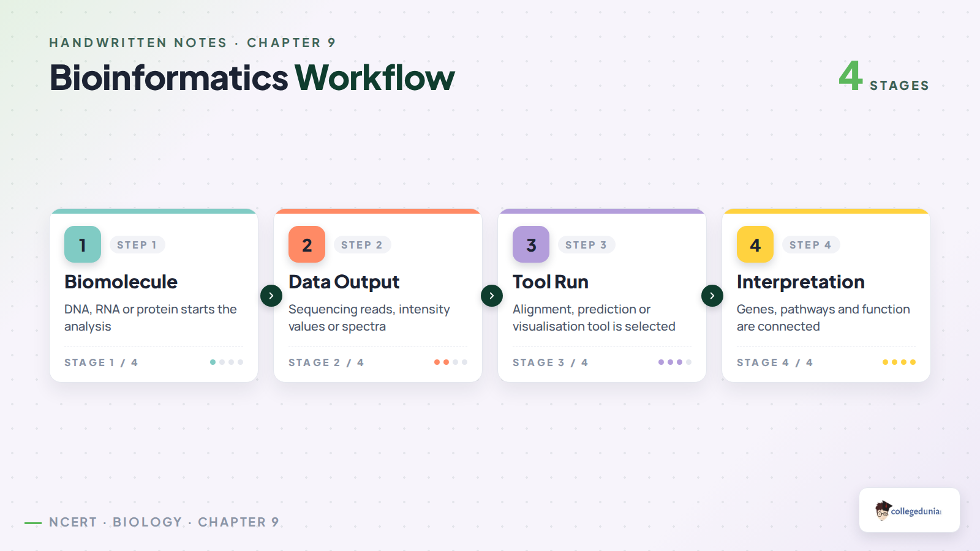Click the large green 4 STAGES counter

click(884, 77)
